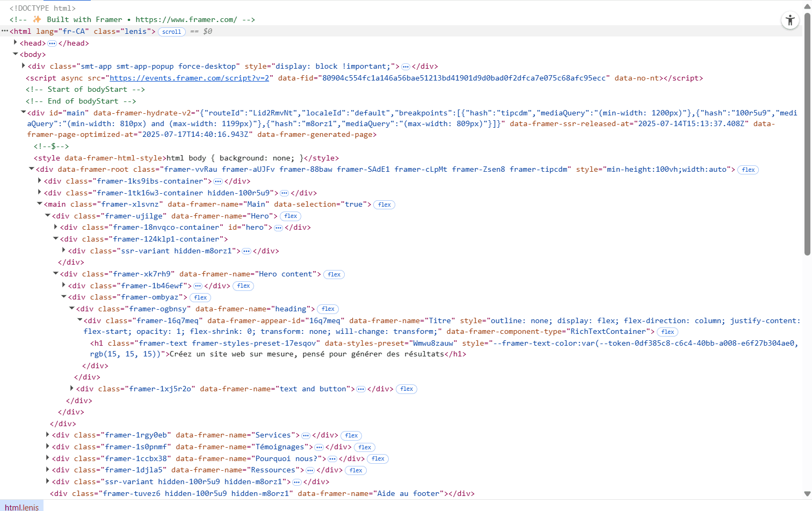Click ellipsis badge in ssr-variant hidden-100r5u9 row
812x511 pixels.
click(296, 482)
